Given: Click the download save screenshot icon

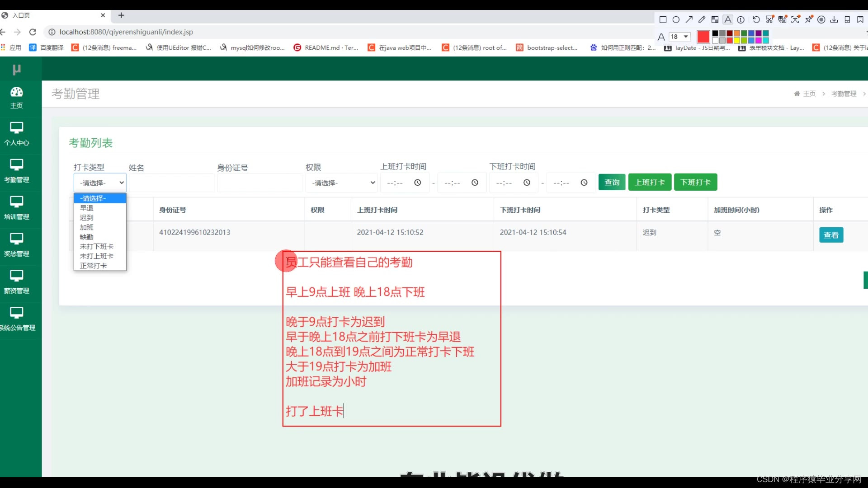Looking at the screenshot, I should click(x=834, y=19).
